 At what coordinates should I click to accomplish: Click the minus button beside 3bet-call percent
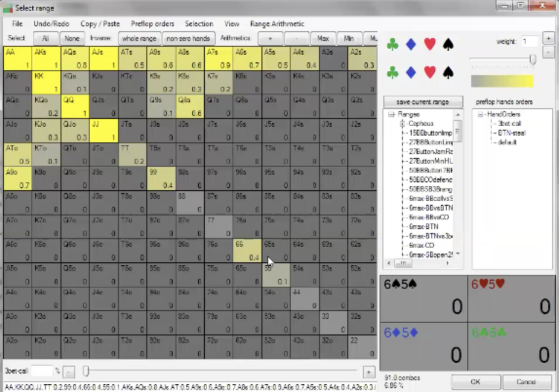coord(69,372)
